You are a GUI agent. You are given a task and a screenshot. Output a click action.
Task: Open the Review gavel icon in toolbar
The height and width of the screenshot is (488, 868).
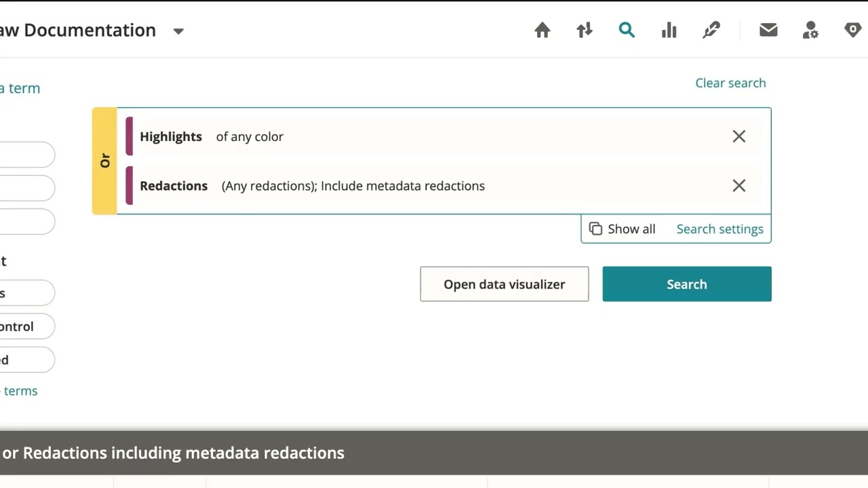coord(711,30)
